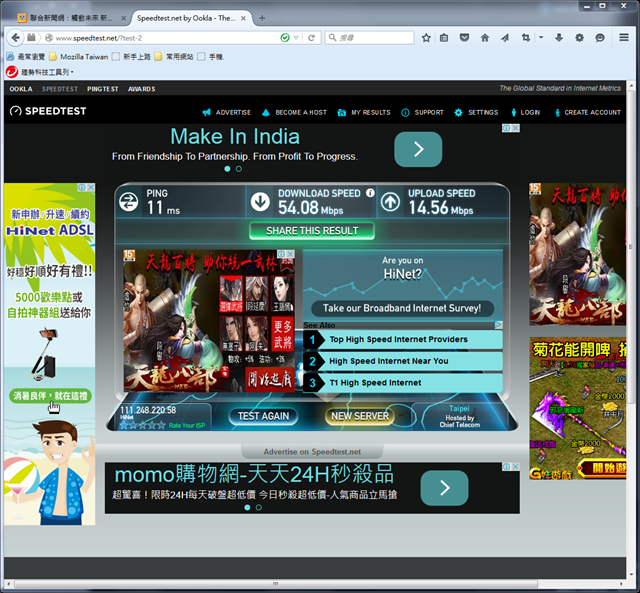Click the TEST AGAIN button
The image size is (640, 593).
pos(263,416)
